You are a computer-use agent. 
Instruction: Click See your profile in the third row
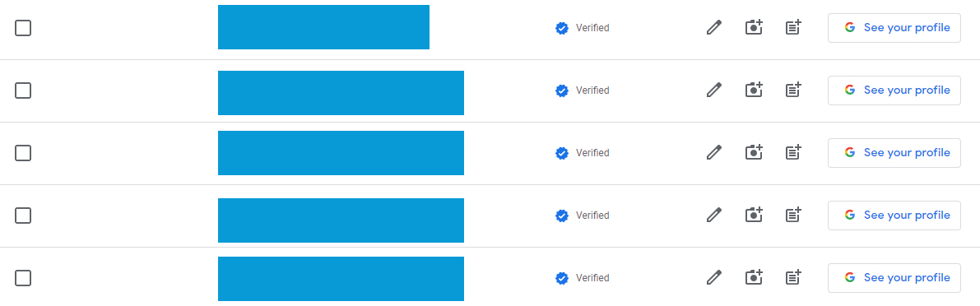click(x=894, y=152)
